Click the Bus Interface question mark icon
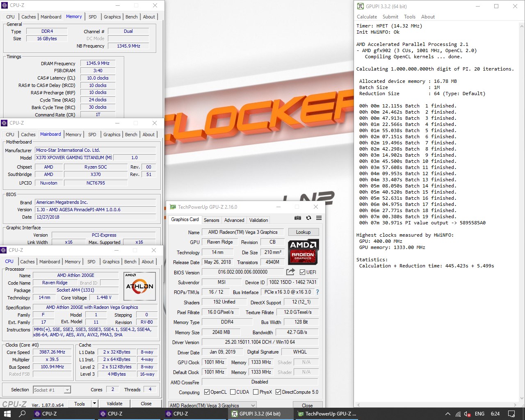 [x=317, y=292]
